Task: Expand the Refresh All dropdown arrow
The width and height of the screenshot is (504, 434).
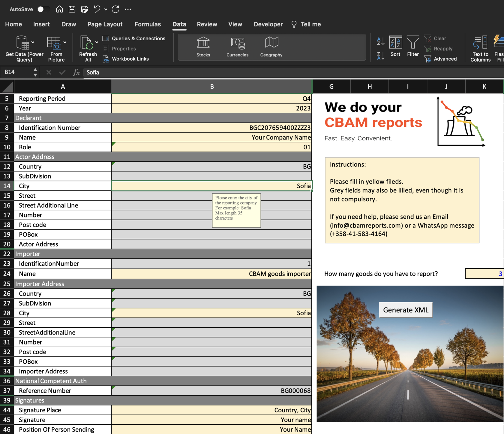Action: pyautogui.click(x=97, y=42)
